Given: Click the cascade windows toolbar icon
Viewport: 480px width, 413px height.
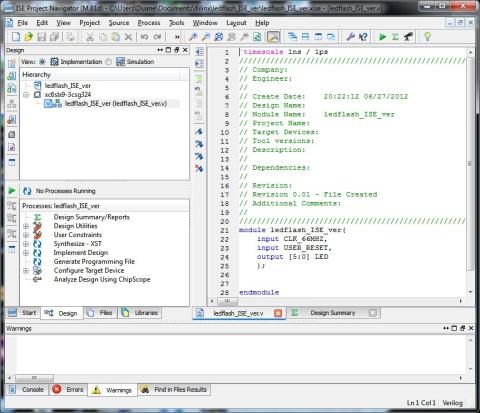Looking at the screenshot, I should pos(292,36).
